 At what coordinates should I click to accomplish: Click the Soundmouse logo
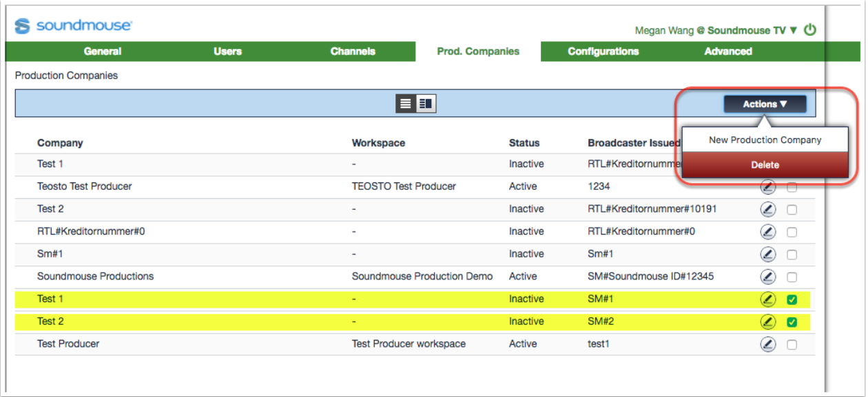(74, 25)
